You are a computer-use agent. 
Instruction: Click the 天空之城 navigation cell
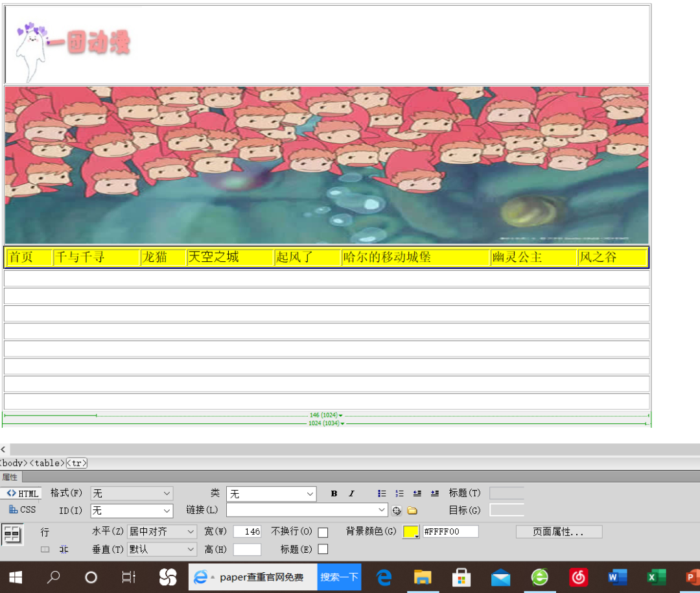[230, 257]
